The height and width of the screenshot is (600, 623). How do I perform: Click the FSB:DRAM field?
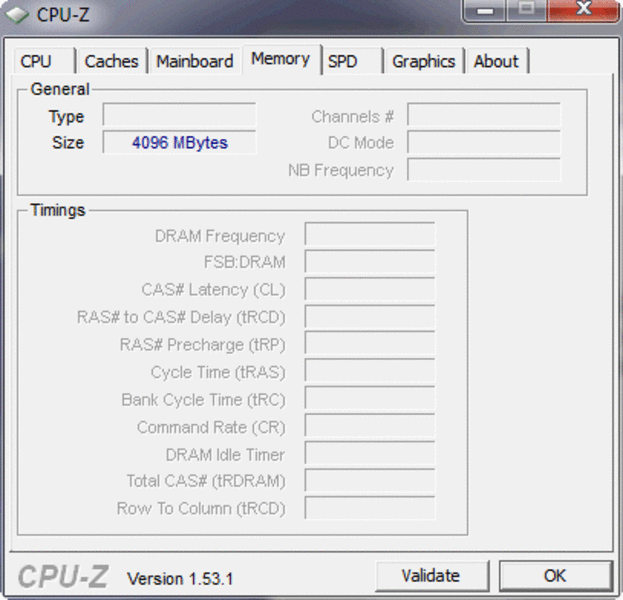[370, 261]
